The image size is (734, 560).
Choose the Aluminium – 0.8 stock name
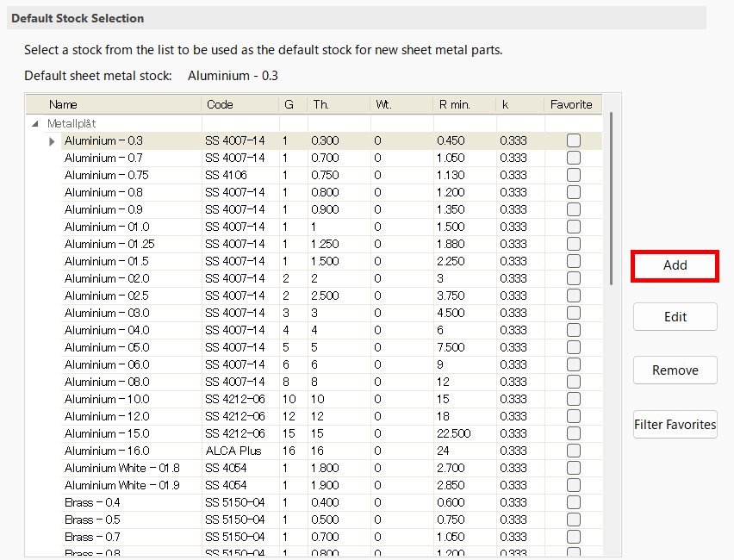(x=103, y=192)
